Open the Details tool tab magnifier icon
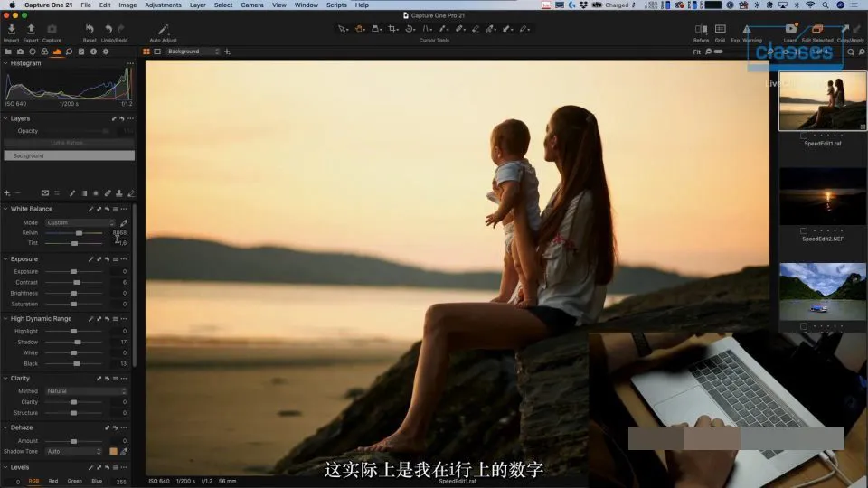 [69, 52]
